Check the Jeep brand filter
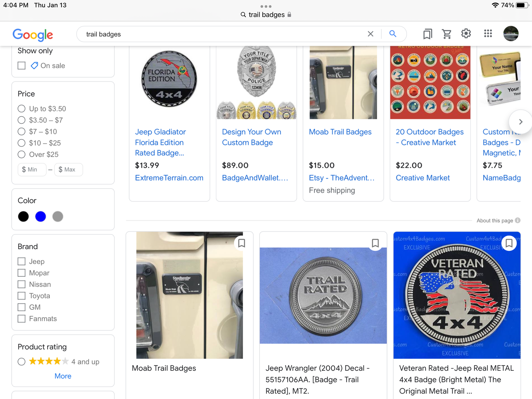The height and width of the screenshot is (399, 532). 22,262
